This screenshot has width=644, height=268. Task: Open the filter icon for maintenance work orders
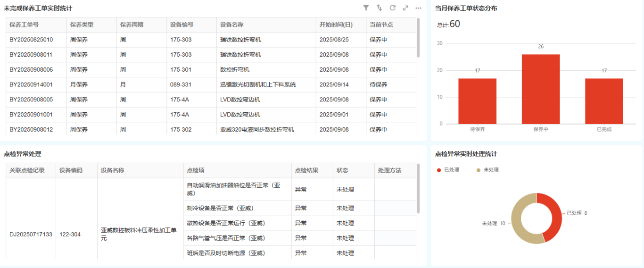coord(366,8)
